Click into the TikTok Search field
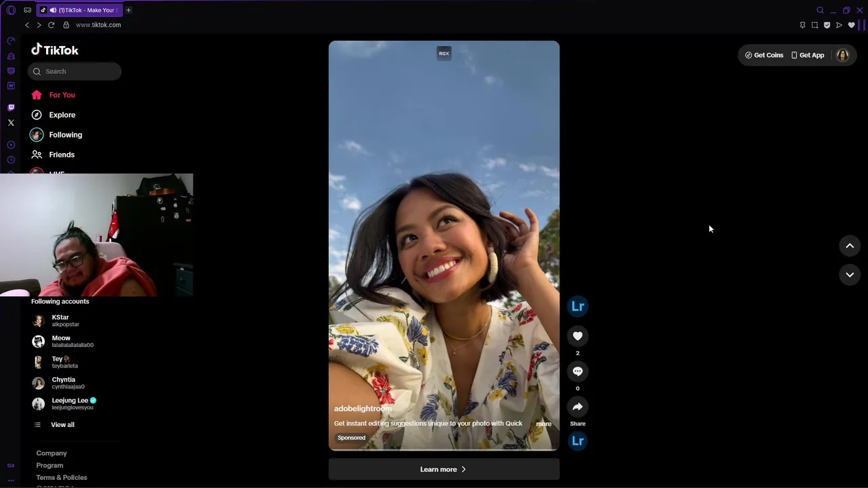This screenshot has width=868, height=488. point(75,71)
